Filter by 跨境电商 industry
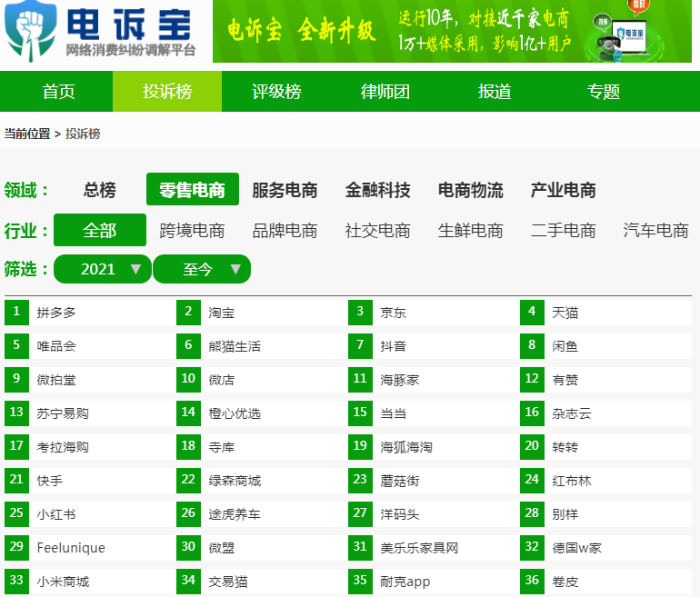This screenshot has height=597, width=700. click(x=192, y=231)
